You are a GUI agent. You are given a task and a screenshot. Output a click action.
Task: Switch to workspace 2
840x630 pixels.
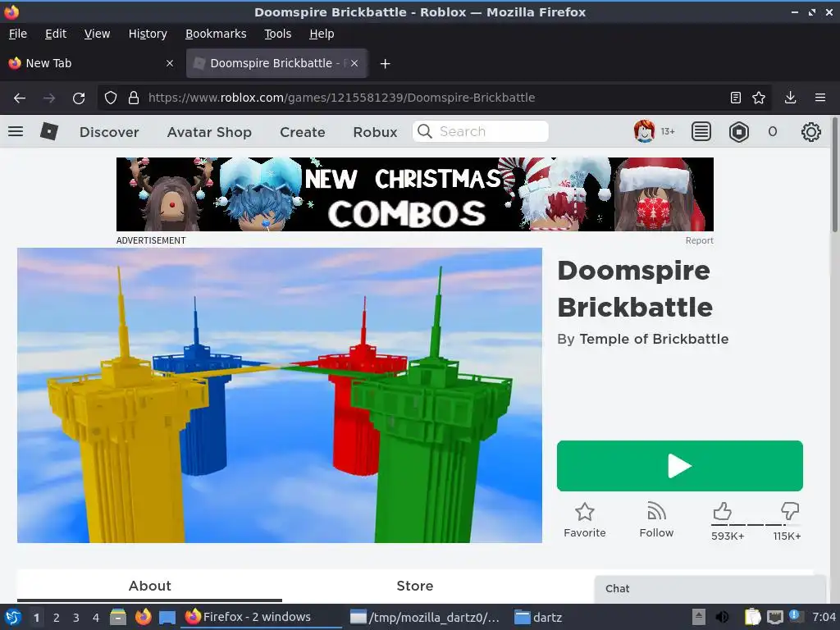pos(57,618)
